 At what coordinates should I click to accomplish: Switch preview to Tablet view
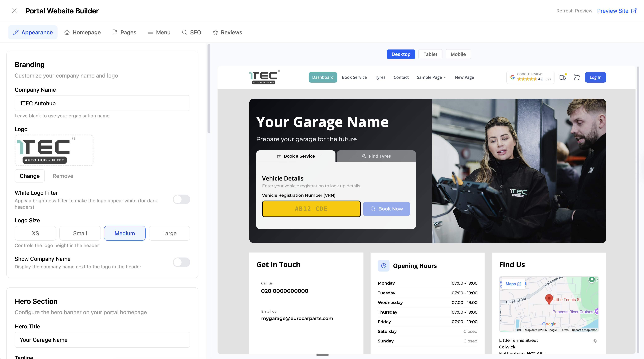(430, 54)
